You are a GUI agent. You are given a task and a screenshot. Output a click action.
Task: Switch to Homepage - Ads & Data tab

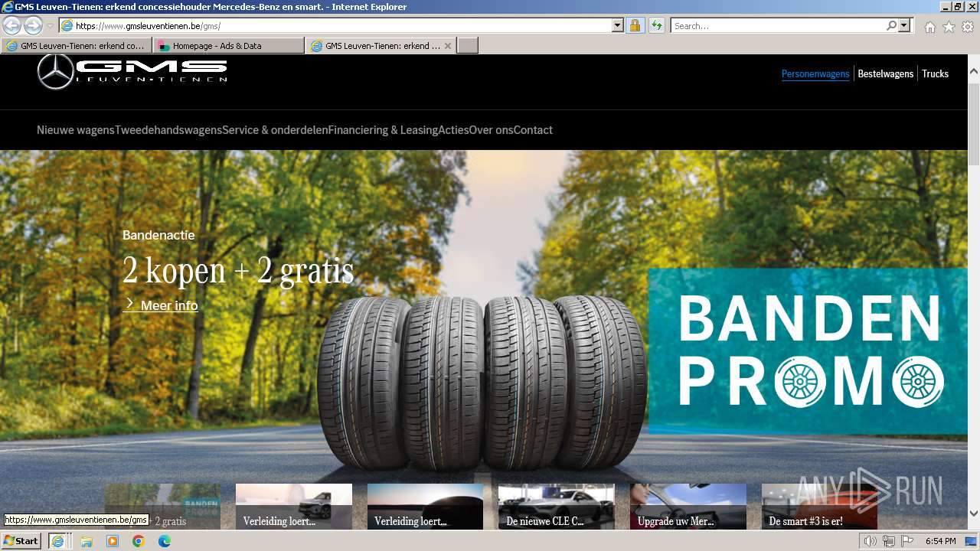(x=228, y=46)
